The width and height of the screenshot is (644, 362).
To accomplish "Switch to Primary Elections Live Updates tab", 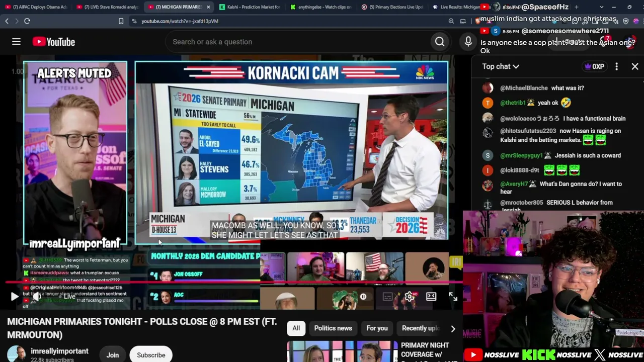I will click(393, 7).
